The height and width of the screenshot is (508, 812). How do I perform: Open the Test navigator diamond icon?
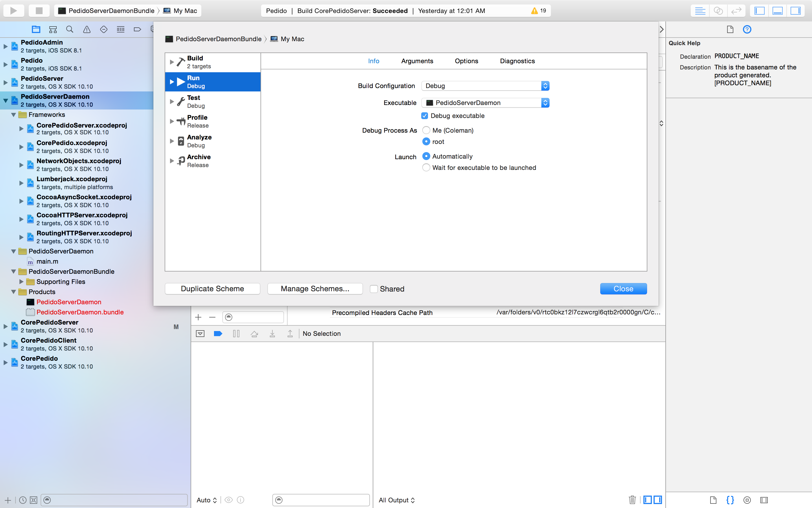(x=104, y=30)
